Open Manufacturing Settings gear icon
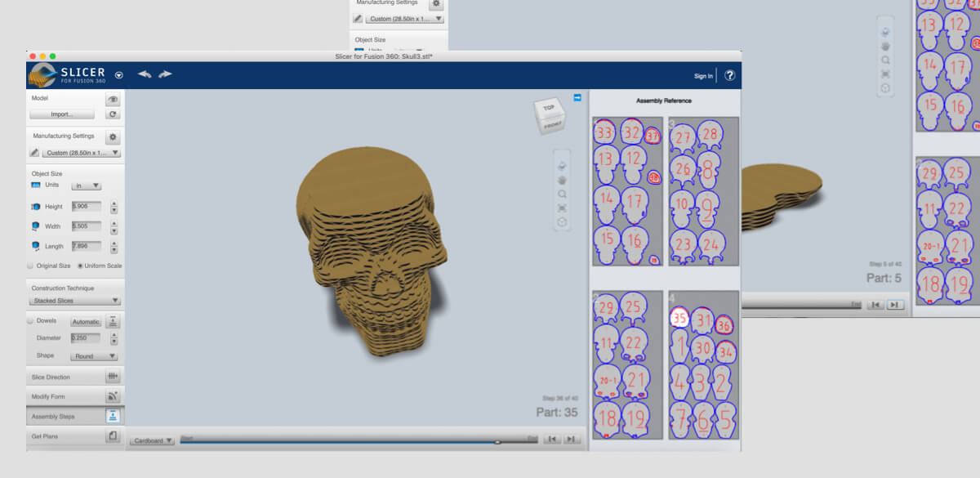The image size is (980, 478). tap(113, 137)
